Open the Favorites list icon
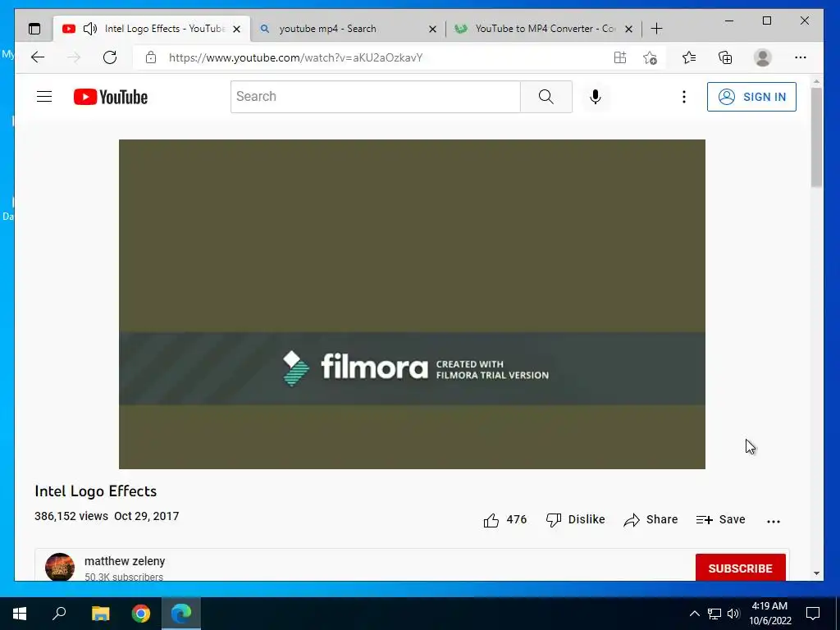This screenshot has height=630, width=840. pyautogui.click(x=689, y=57)
